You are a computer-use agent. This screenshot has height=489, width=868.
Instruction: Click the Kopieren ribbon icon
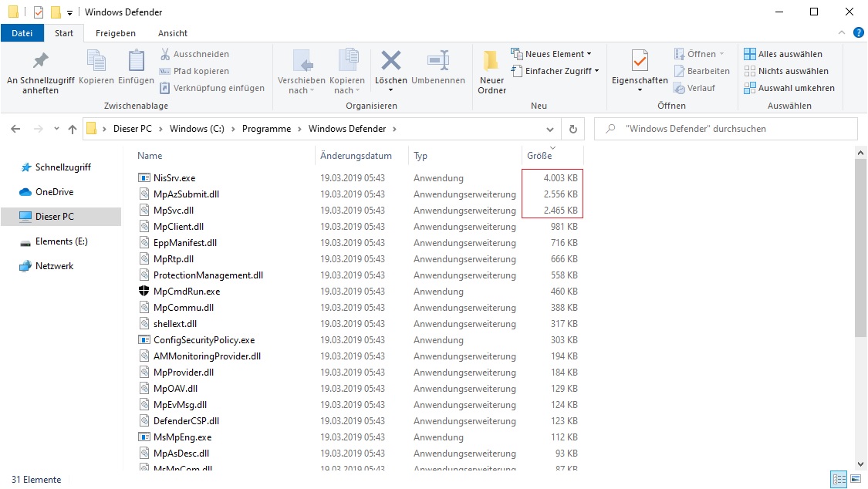click(96, 67)
